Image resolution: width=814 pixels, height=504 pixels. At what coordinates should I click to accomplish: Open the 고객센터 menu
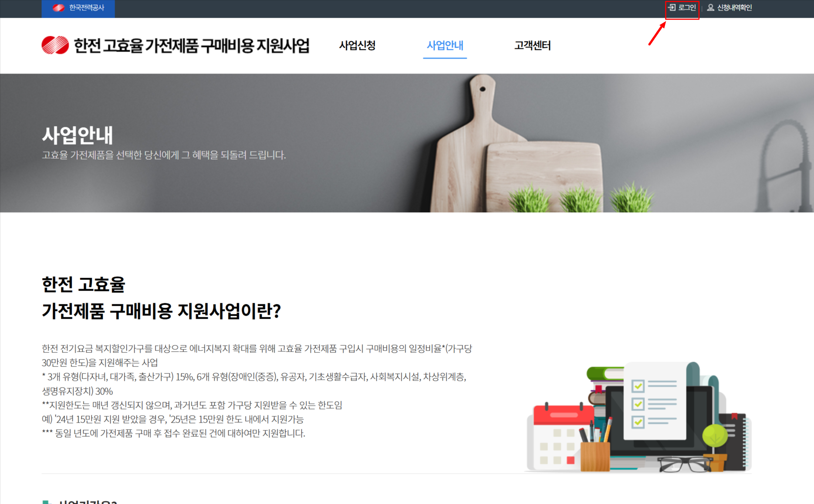coord(532,45)
